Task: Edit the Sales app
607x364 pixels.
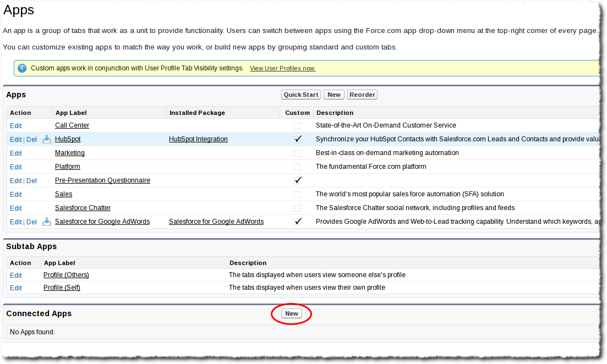Action: pos(16,195)
